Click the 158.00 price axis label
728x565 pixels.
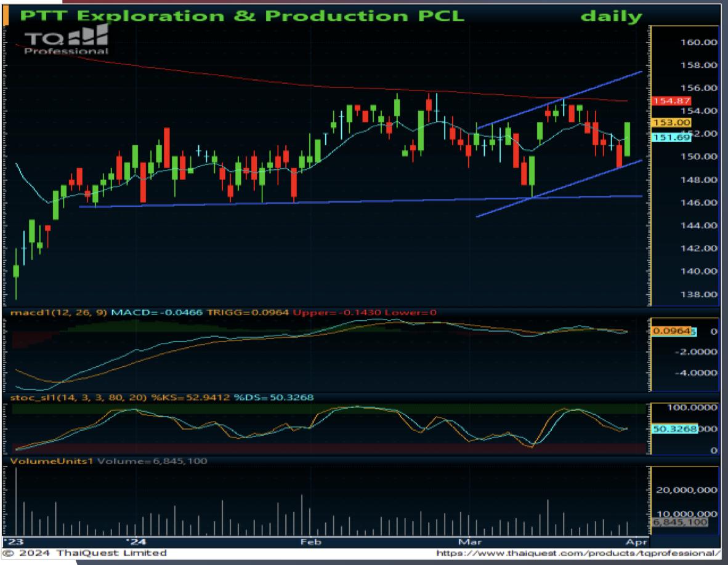pos(699,65)
